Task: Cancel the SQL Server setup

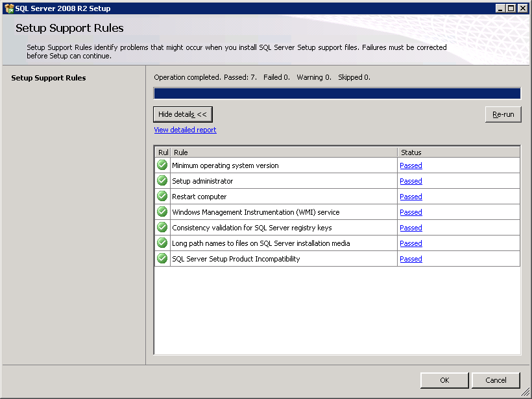Action: pos(496,380)
